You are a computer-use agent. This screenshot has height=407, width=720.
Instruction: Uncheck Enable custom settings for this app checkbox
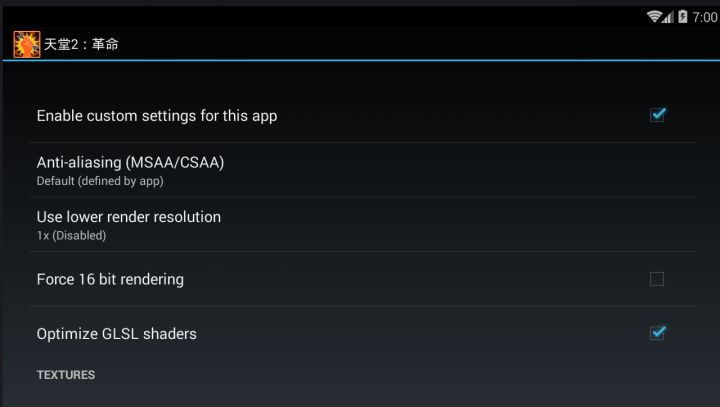pyautogui.click(x=657, y=114)
